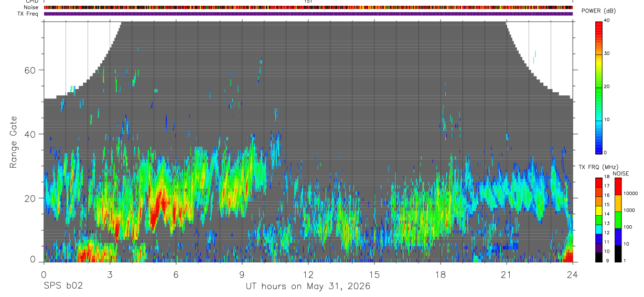Click the Noise strip above the plot
The image size is (644, 297).
pyautogui.click(x=308, y=7)
